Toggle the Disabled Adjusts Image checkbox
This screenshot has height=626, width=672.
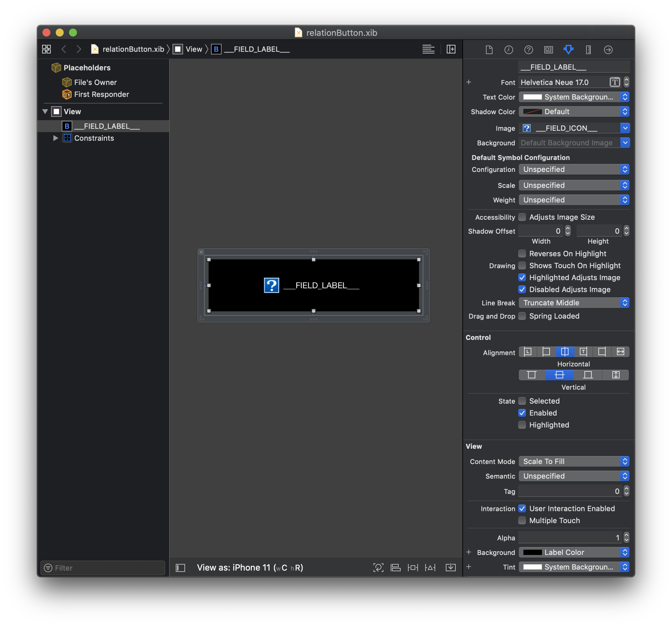click(x=522, y=289)
